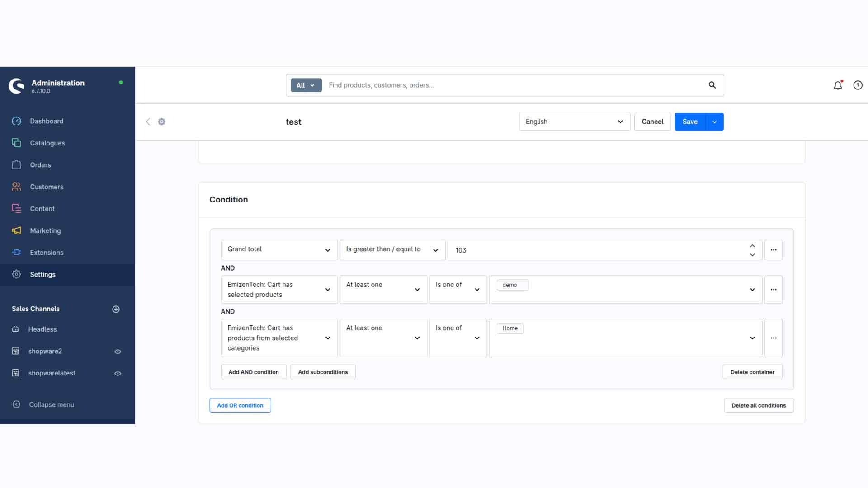Click the Condition card heading
Screen dimensions: 868x488
228,200
